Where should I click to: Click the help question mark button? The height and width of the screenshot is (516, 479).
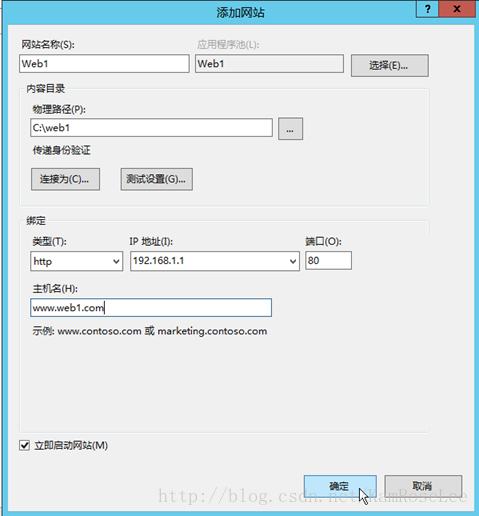pos(428,9)
